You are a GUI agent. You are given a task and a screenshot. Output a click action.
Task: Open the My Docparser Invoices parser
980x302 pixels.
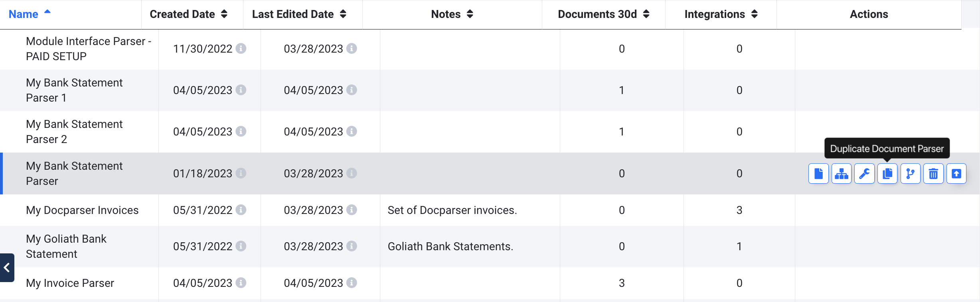(x=82, y=210)
